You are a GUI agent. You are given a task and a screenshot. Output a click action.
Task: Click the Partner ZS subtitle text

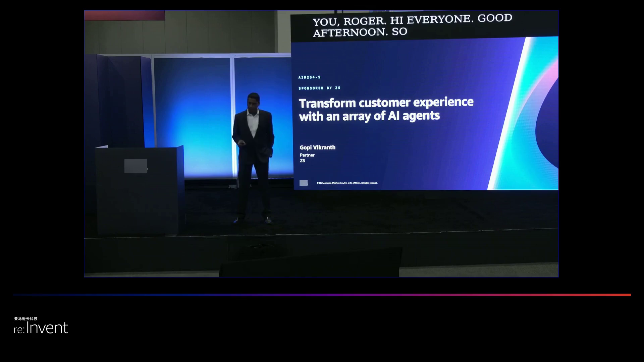tap(307, 158)
